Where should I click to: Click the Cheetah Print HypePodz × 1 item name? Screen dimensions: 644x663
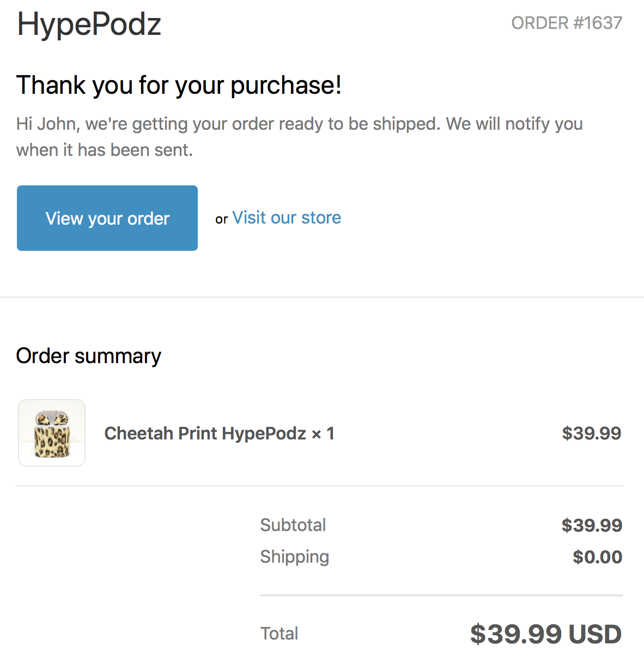click(219, 433)
